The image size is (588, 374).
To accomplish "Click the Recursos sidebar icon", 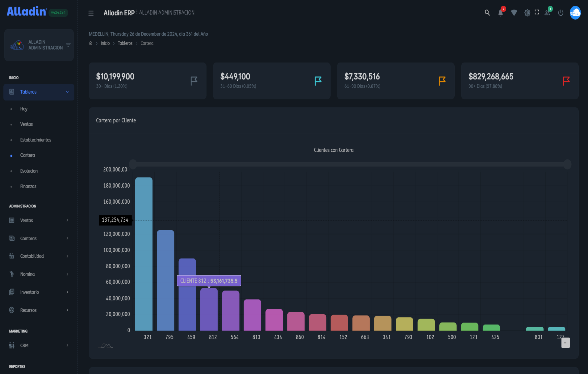I will tap(12, 310).
